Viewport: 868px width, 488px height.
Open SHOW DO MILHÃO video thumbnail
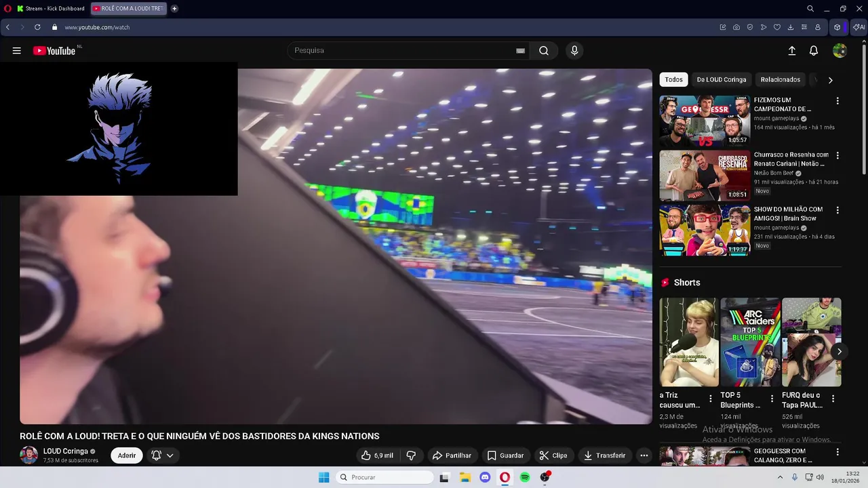click(x=705, y=230)
